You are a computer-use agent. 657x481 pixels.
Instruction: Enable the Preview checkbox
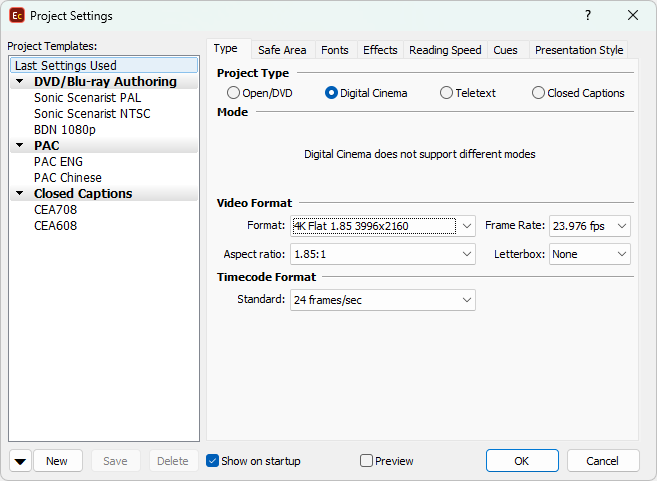(367, 461)
